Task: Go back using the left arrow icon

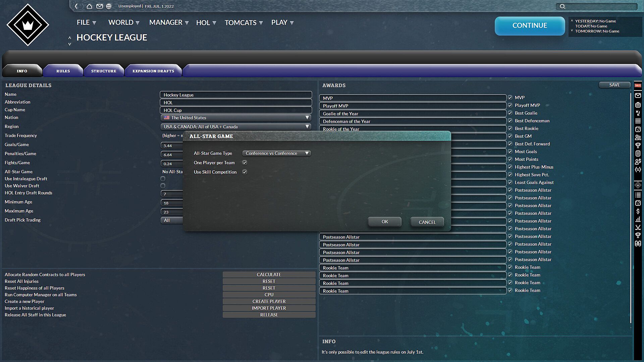Action: [x=76, y=6]
